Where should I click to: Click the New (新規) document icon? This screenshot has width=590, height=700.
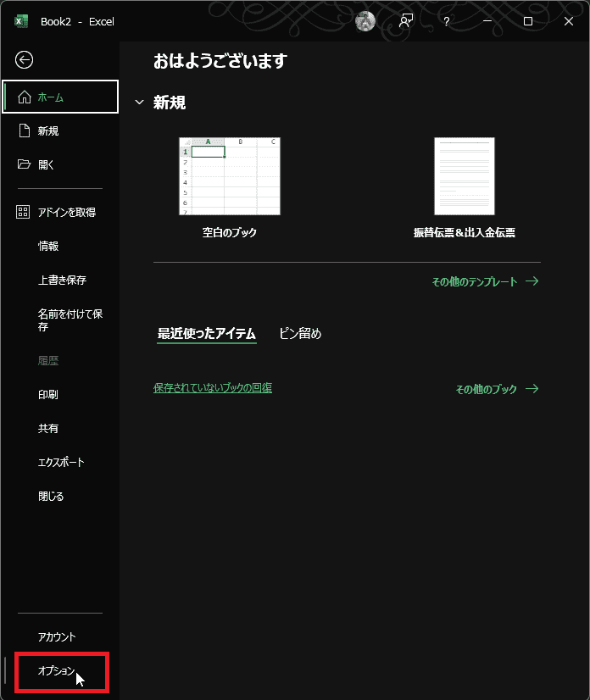[x=24, y=131]
